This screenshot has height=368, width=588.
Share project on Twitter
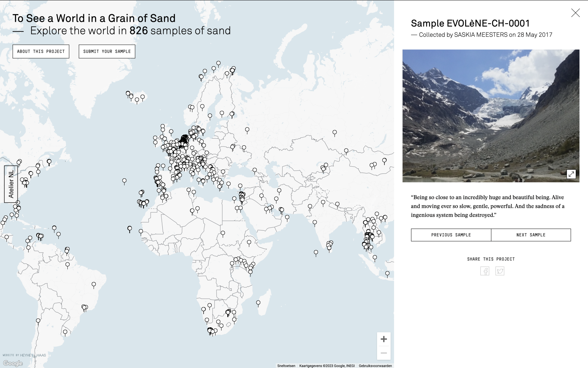499,271
